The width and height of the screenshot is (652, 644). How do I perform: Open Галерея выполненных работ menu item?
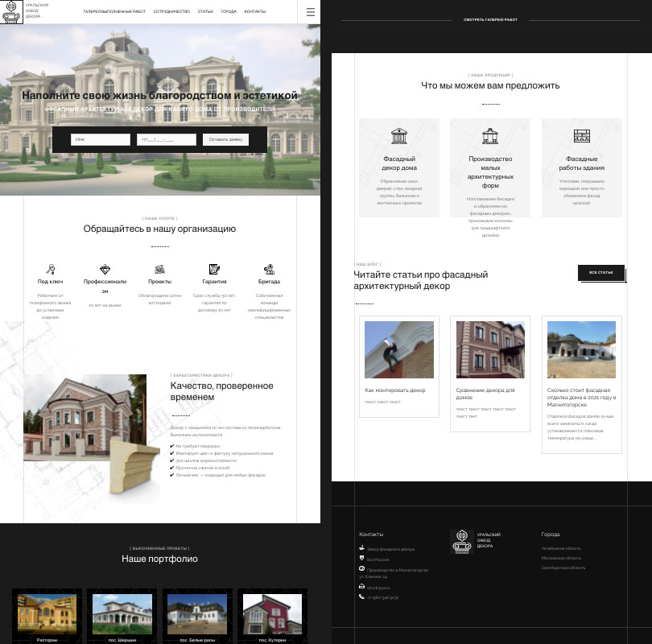pos(114,11)
